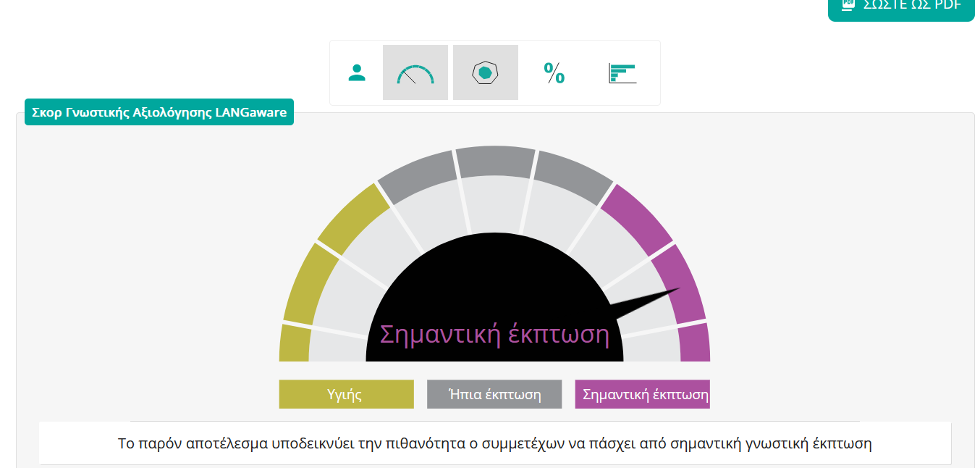Click the Υγιής legend swatch
Screen dimensions: 980x468
[346, 394]
